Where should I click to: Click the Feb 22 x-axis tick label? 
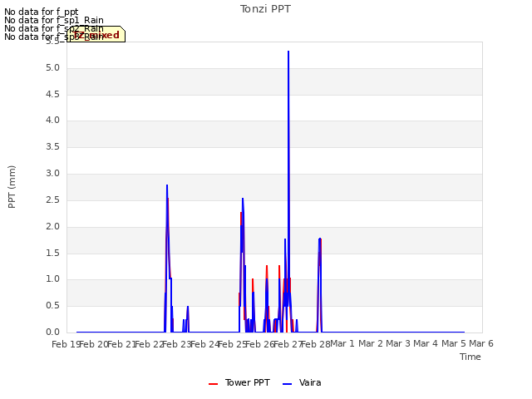click(x=150, y=344)
